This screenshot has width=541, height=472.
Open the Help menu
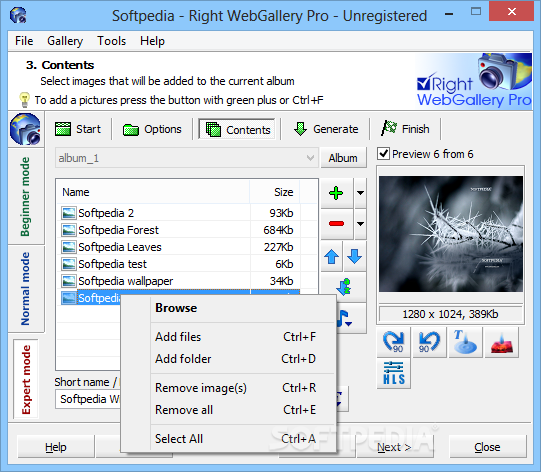pyautogui.click(x=152, y=41)
